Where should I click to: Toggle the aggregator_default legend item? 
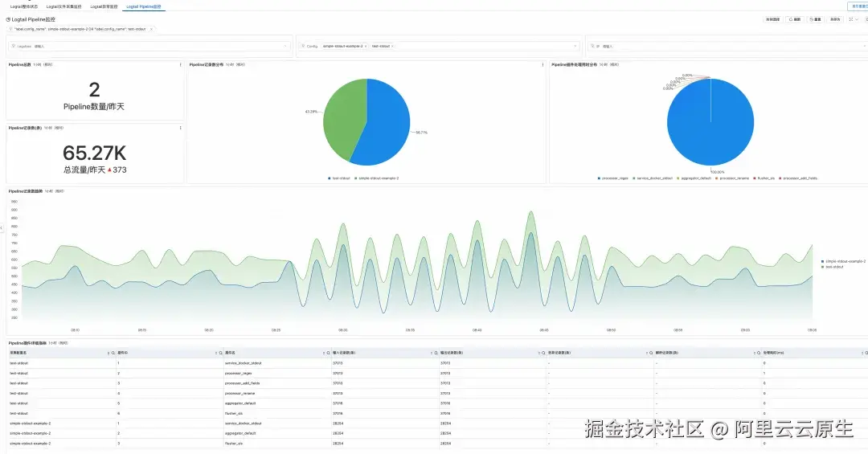pos(694,178)
